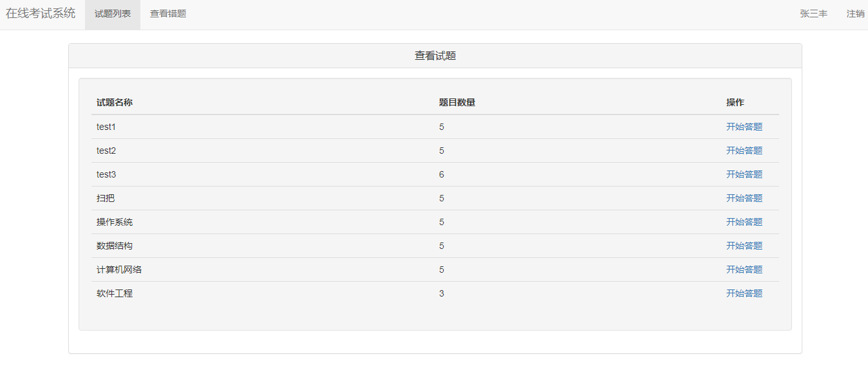Open the 张三丰 user menu
The image size is (868, 366).
(x=814, y=14)
